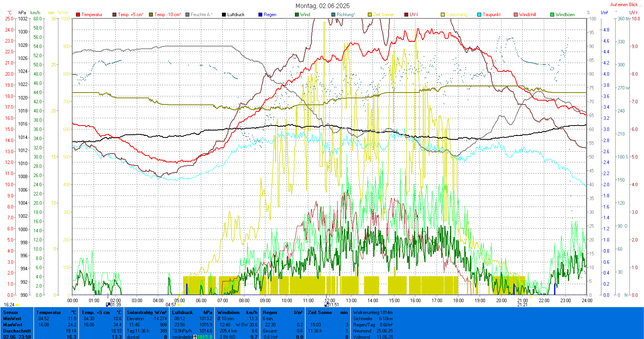Image resolution: width=644 pixels, height=339 pixels.
Task: Click the 'MinWert' row label
Action: (12, 319)
